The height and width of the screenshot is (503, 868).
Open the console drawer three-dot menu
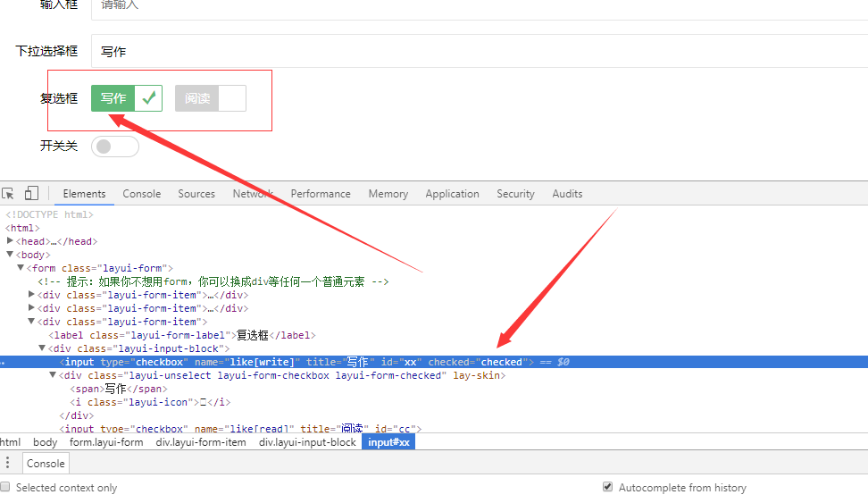[7, 463]
